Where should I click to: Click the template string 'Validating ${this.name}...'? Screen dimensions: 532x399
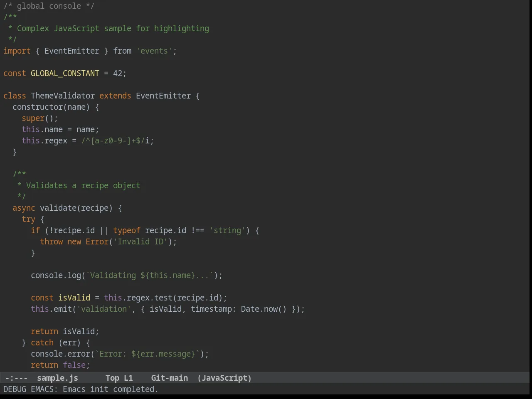tap(150, 275)
